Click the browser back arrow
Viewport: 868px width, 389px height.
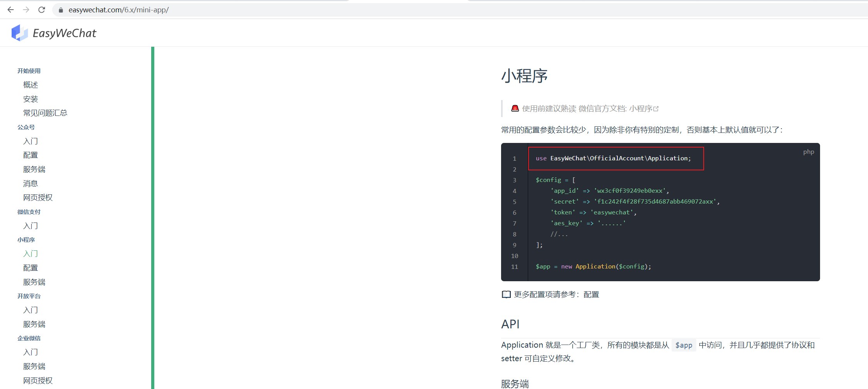[x=10, y=10]
